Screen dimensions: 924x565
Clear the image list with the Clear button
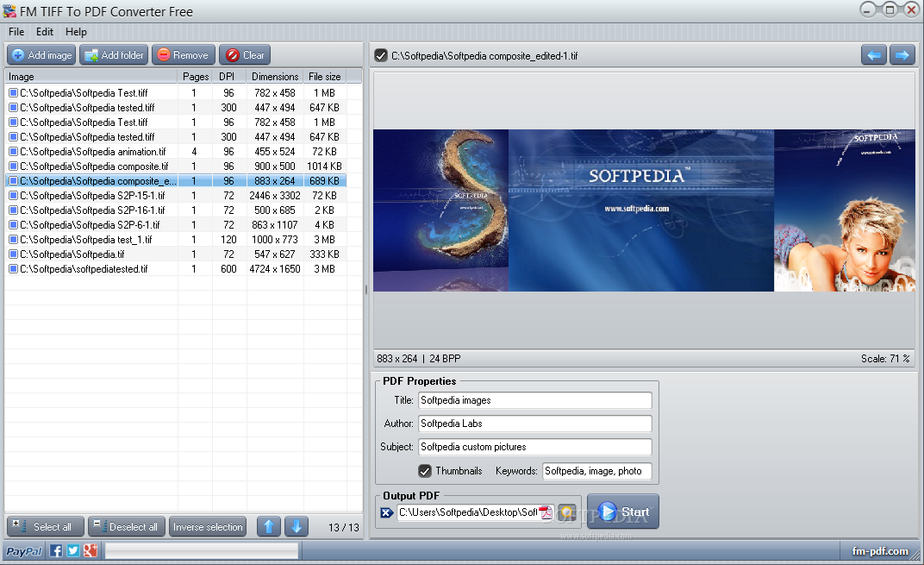point(245,55)
